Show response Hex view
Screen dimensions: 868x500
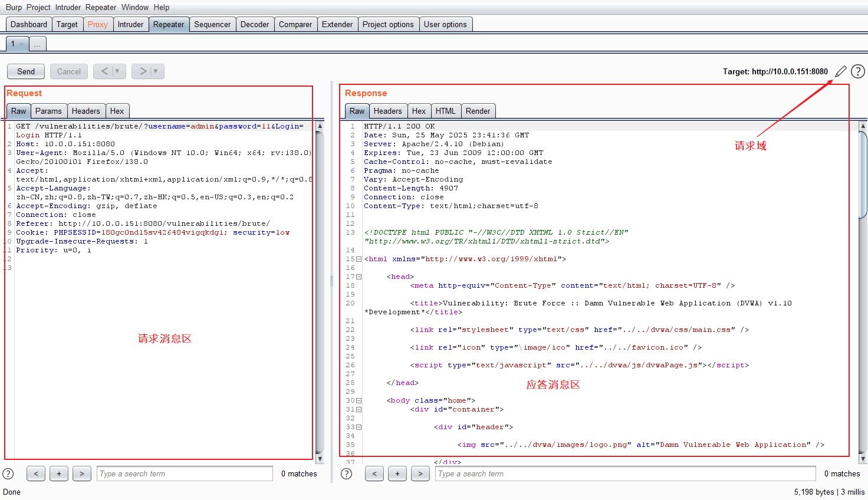coord(419,111)
